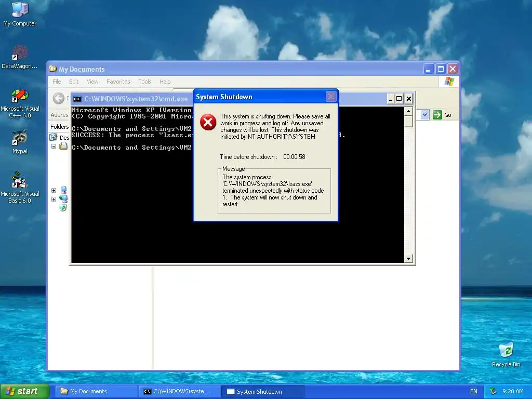Open the File menu in My Documents

(x=57, y=82)
